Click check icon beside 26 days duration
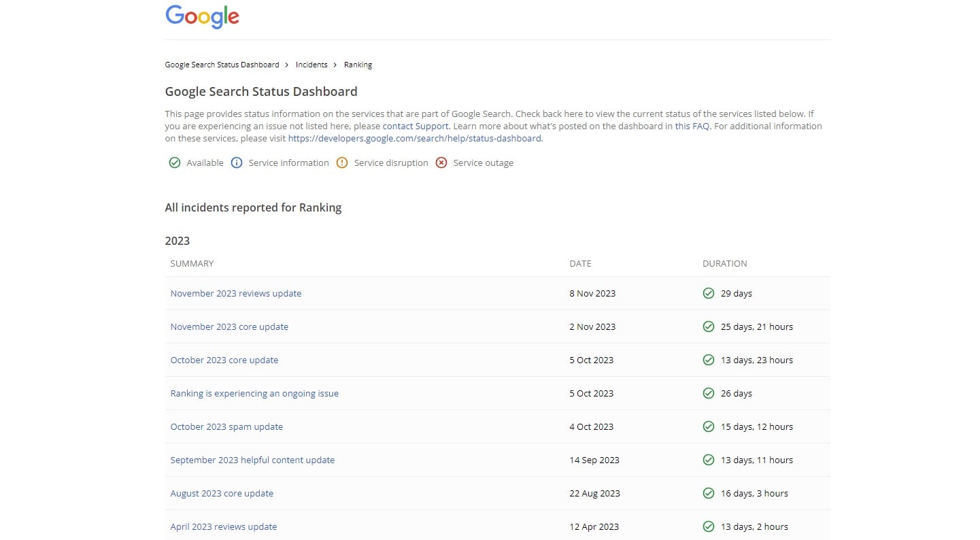Viewport: 980px width, 540px height. (709, 393)
